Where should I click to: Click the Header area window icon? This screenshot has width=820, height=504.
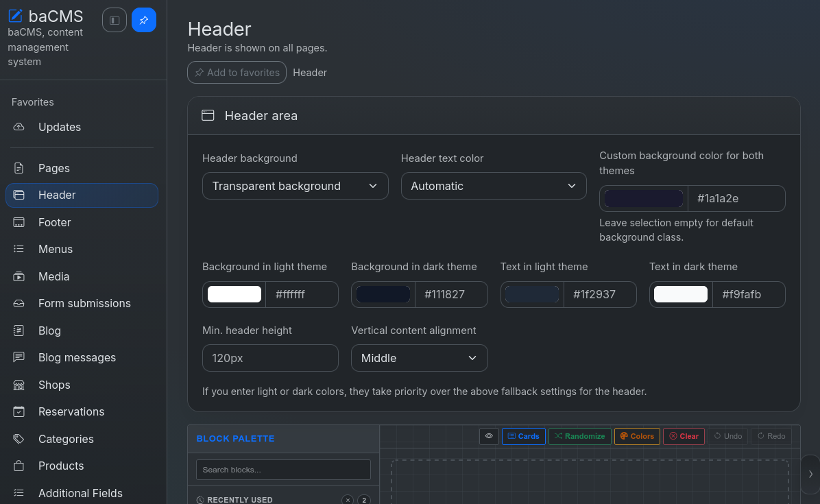(208, 116)
